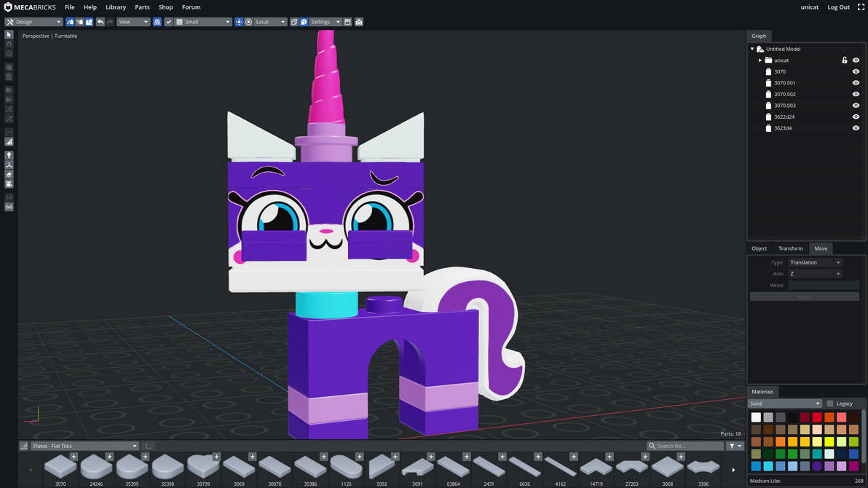Switch to the Object tab
This screenshot has height=488, width=868.
pos(759,248)
